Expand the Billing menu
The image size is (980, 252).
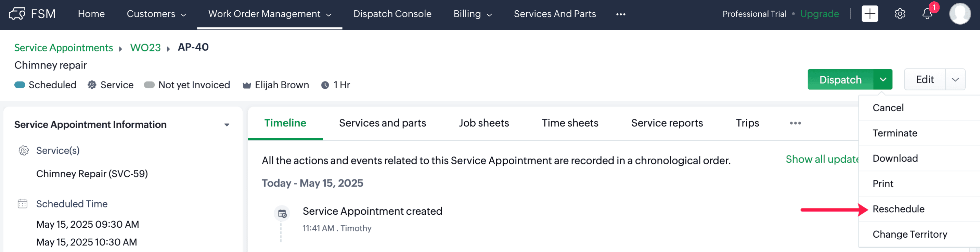473,14
